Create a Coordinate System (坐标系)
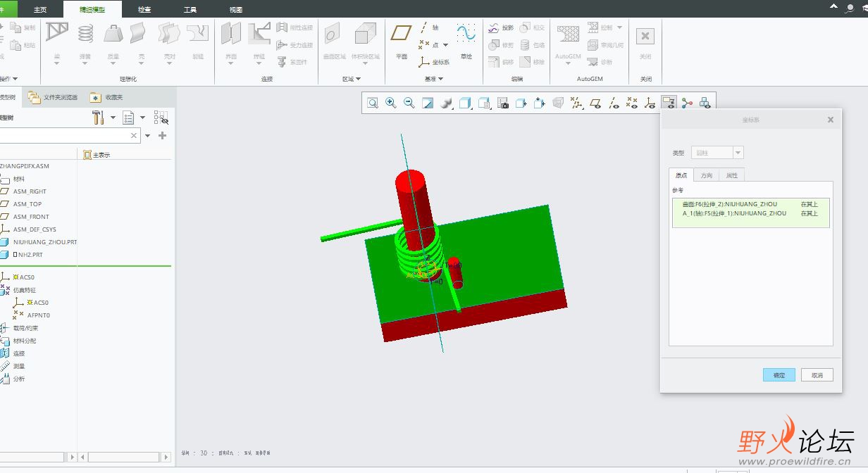 [434, 62]
